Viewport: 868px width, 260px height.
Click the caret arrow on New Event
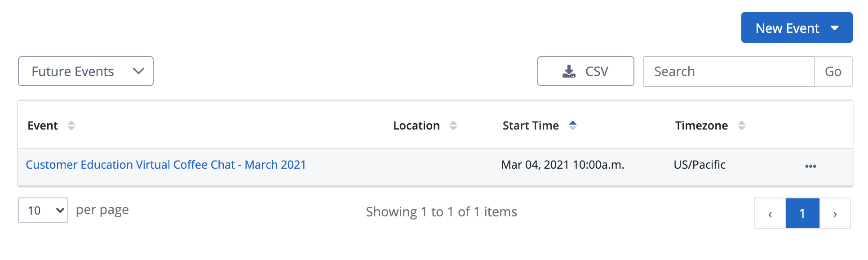point(835,28)
